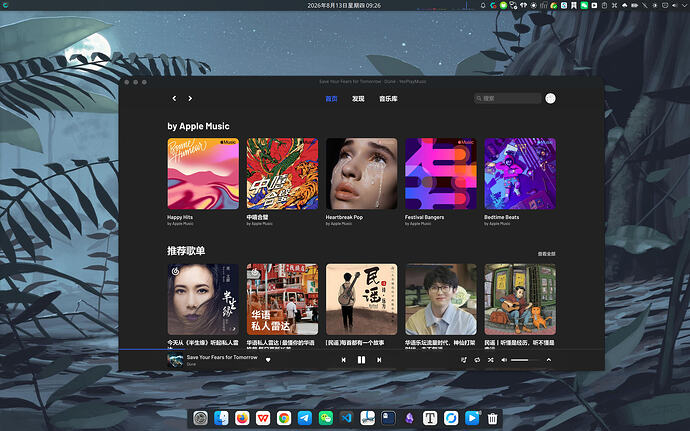The image size is (690, 431).
Task: Mute with the volume speaker icon
Action: tap(504, 360)
